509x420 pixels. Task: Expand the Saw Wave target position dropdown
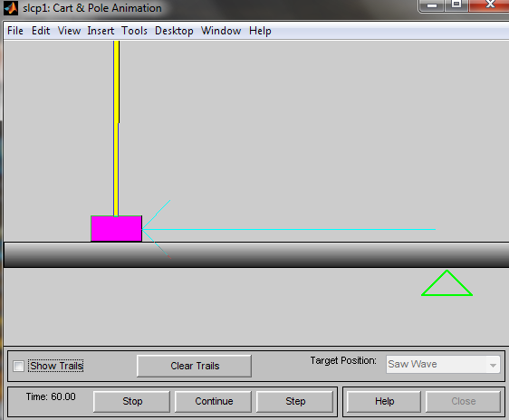coord(443,365)
